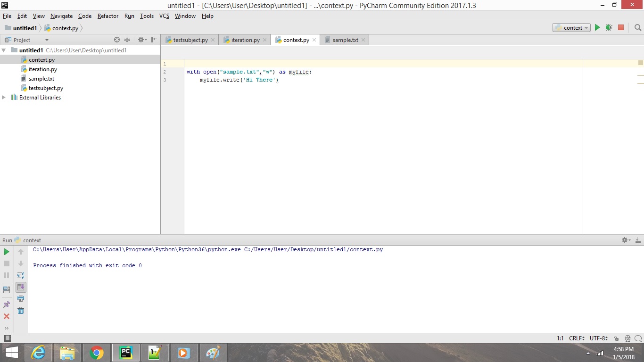Open Paint from the taskbar

(x=214, y=353)
